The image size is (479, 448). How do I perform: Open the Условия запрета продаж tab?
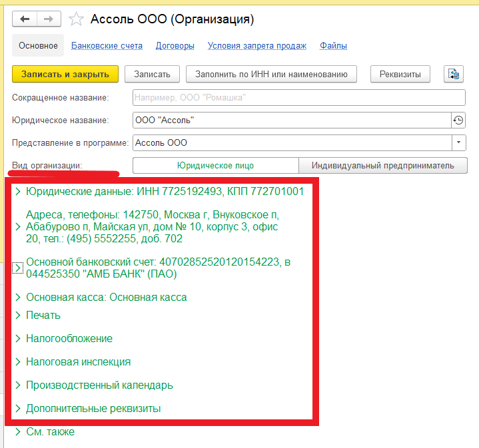pyautogui.click(x=257, y=45)
